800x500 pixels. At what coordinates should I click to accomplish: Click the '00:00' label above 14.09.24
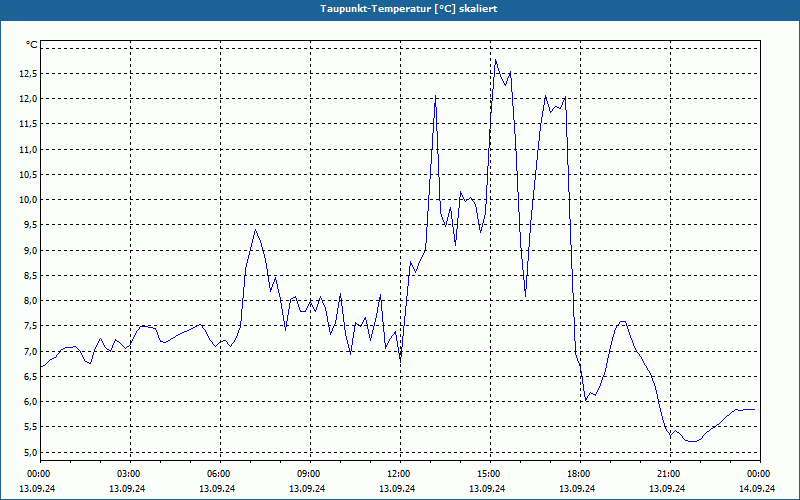[760, 474]
